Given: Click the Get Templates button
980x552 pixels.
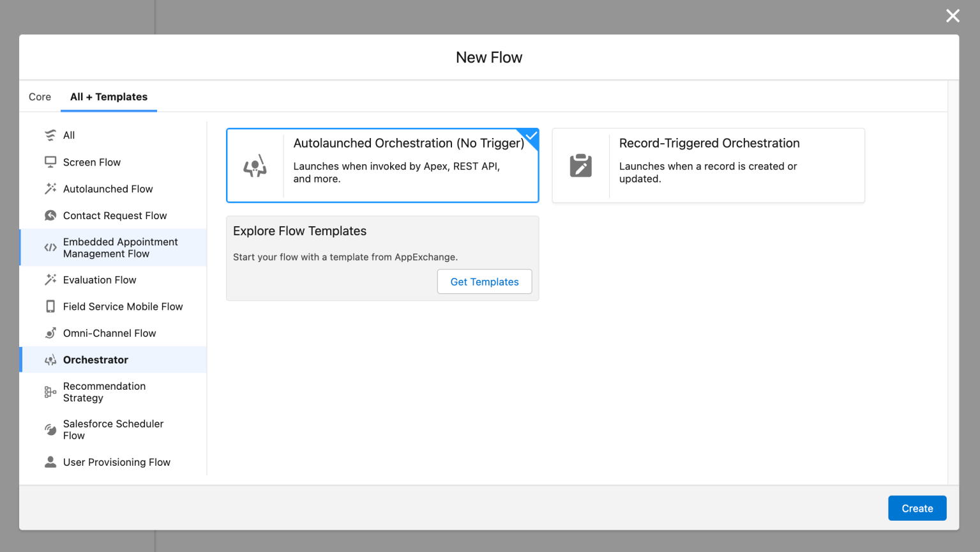Looking at the screenshot, I should click(x=484, y=282).
